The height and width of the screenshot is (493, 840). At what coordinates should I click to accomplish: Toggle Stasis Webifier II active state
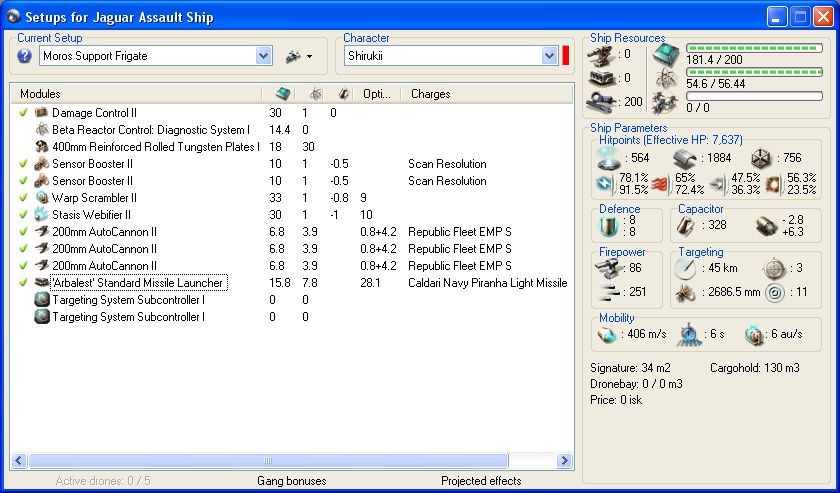23,215
